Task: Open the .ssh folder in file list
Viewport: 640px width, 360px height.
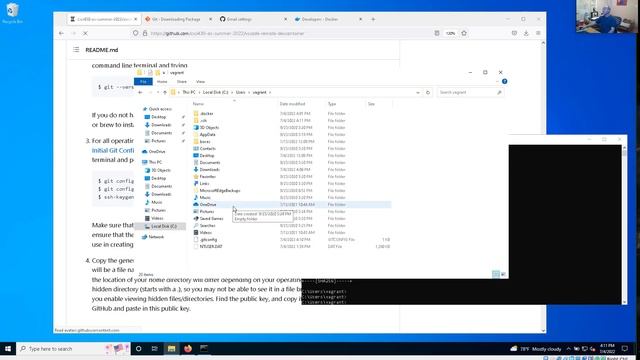Action: pyautogui.click(x=203, y=120)
